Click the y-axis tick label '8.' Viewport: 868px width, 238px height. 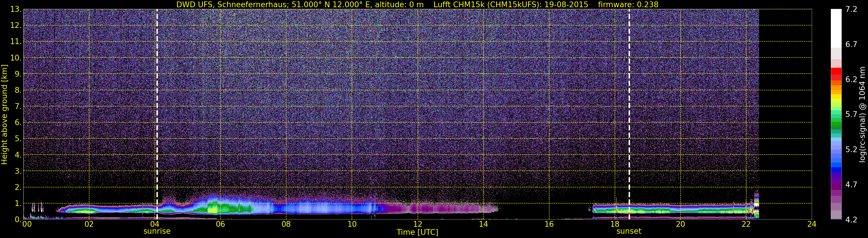pyautogui.click(x=18, y=90)
